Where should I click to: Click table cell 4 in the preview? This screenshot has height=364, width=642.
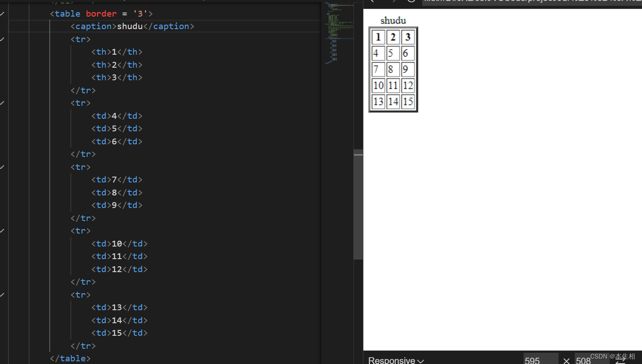coord(378,53)
